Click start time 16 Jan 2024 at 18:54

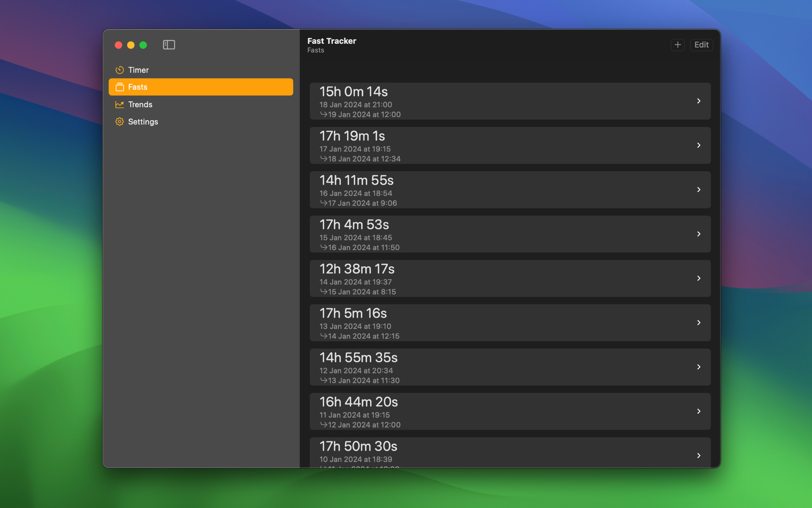pos(356,193)
